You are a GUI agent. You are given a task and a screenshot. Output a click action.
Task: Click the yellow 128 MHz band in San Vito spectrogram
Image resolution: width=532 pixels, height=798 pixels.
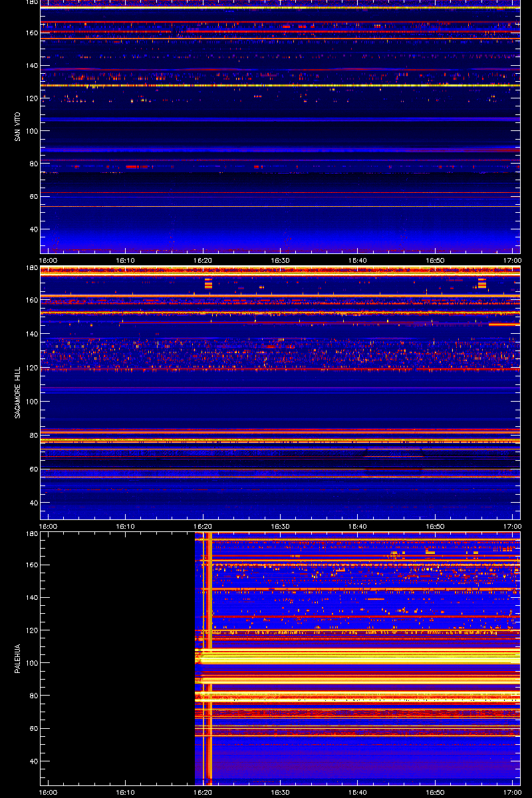[x=280, y=85]
